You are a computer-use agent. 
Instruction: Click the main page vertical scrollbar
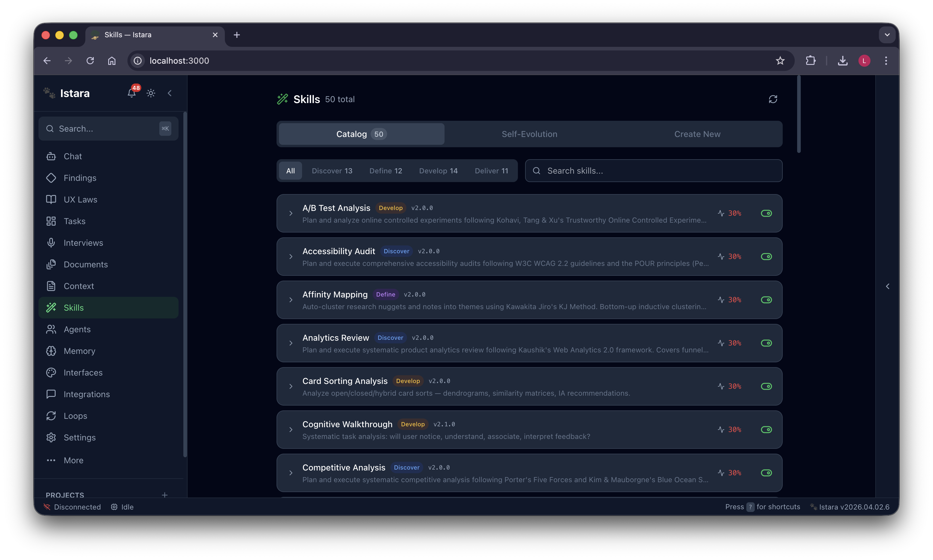tap(799, 113)
